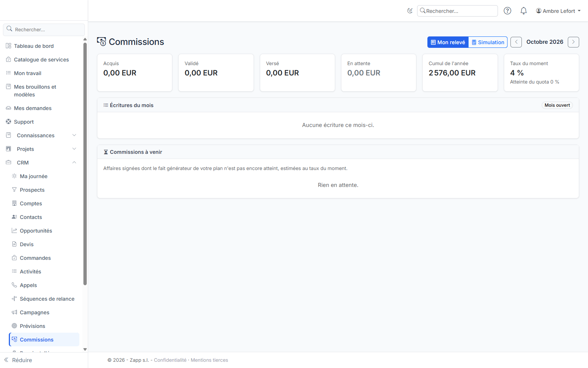Click the Commandes bag icon
This screenshot has height=368, width=588.
tap(14, 258)
